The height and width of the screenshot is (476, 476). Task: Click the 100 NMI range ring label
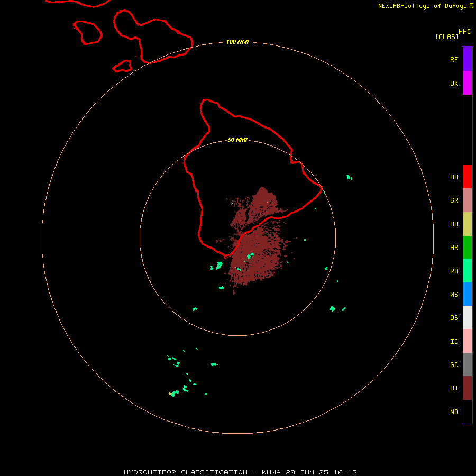pyautogui.click(x=237, y=42)
